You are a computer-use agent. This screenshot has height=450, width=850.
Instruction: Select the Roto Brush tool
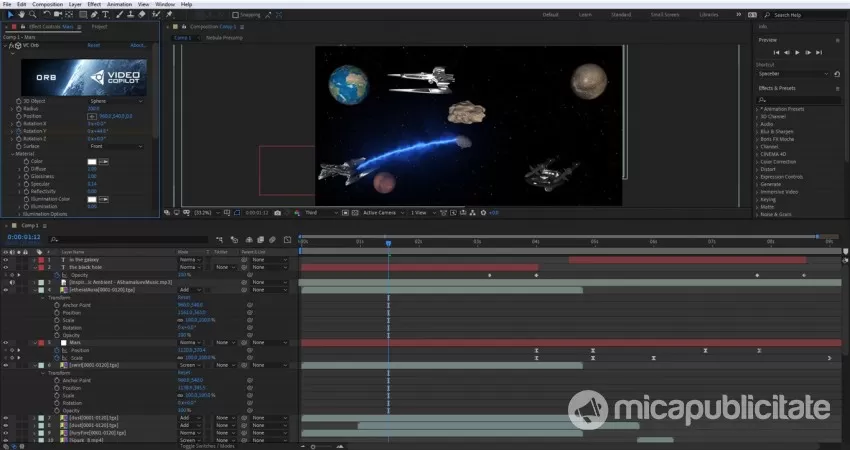tap(156, 15)
